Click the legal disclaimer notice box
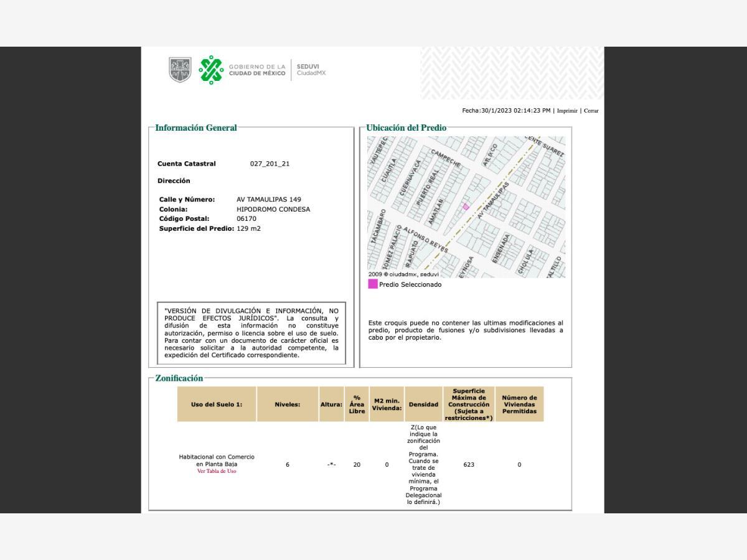 click(251, 333)
